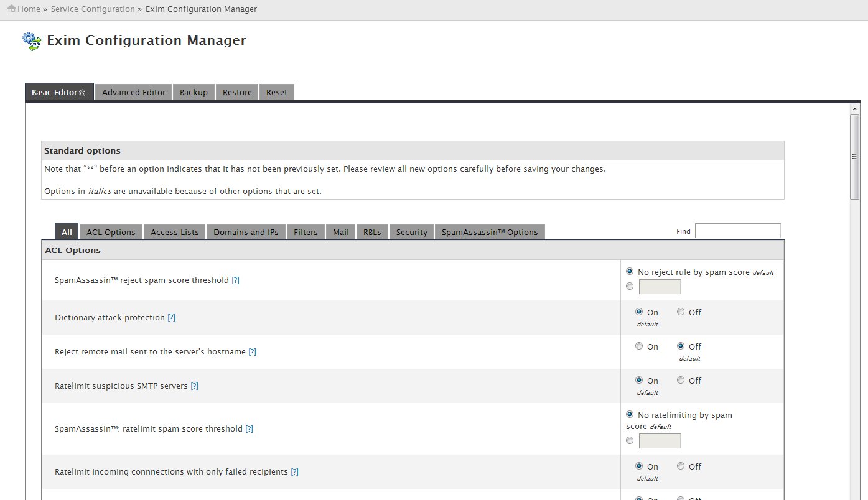Open help for SpamAssassin ratelimit spam score threshold
The image size is (868, 500).
(249, 429)
